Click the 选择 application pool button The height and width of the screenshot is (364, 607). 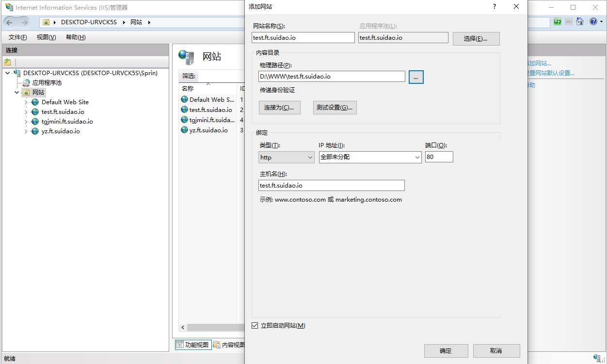[476, 39]
